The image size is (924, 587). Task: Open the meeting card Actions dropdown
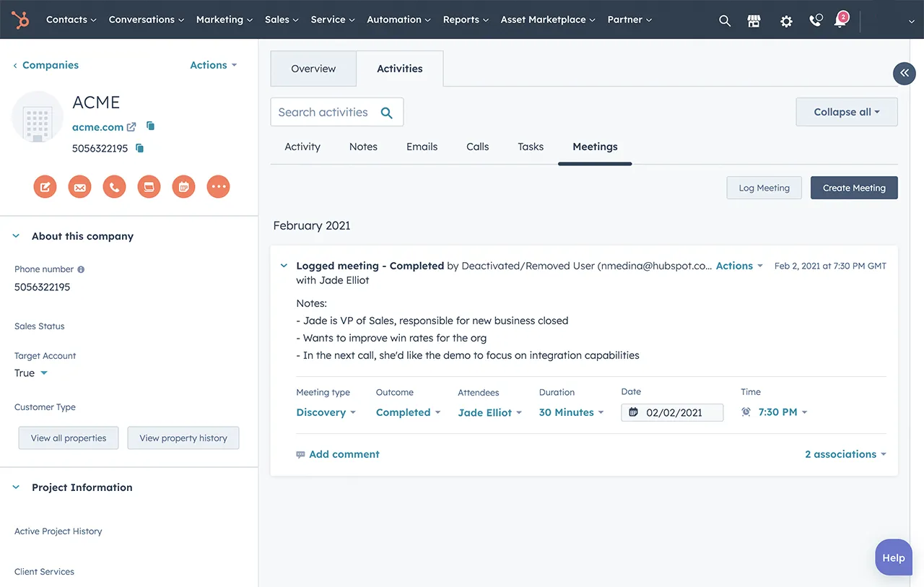tap(739, 266)
